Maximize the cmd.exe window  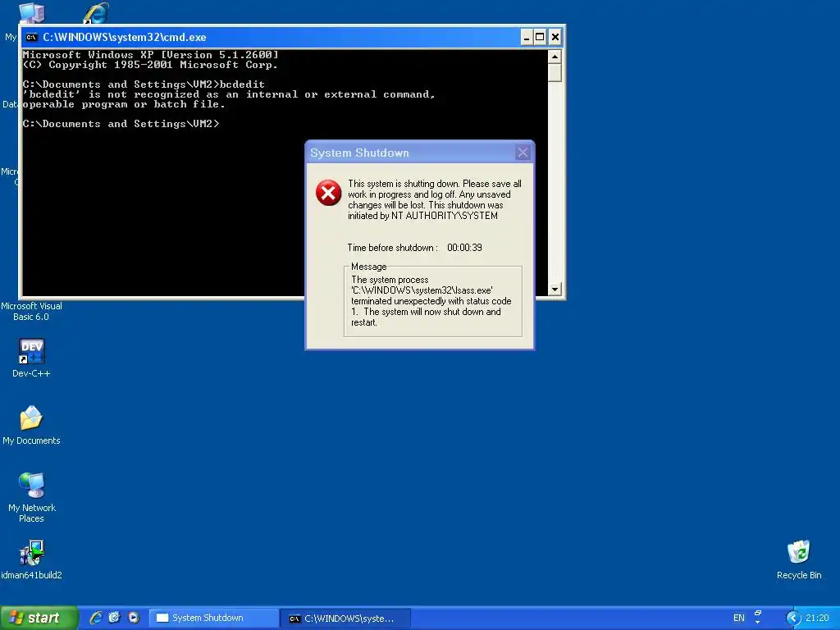540,37
